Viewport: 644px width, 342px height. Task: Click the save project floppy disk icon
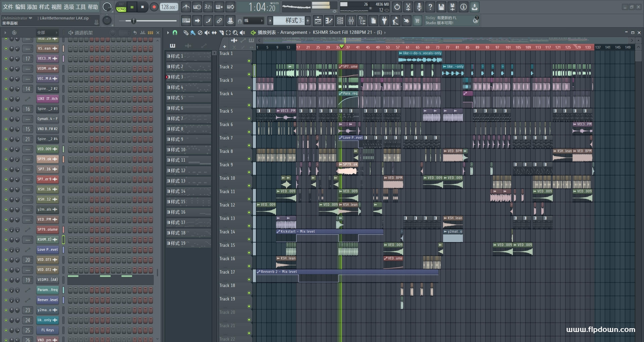[441, 7]
